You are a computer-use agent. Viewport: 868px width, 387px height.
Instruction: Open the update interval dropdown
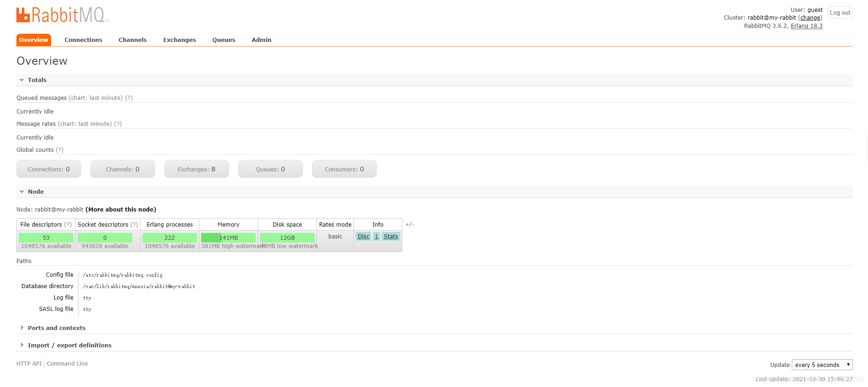(822, 365)
